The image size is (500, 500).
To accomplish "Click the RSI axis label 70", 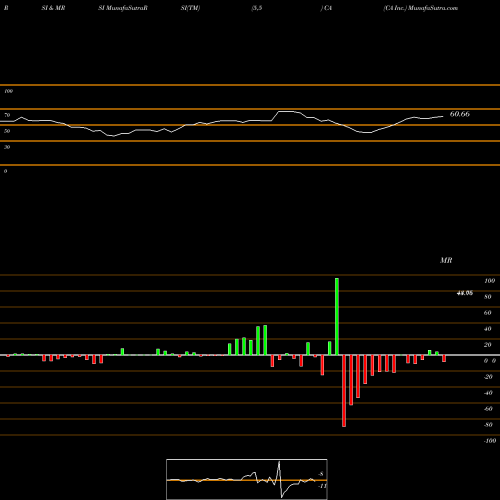I will pyautogui.click(x=7, y=115).
